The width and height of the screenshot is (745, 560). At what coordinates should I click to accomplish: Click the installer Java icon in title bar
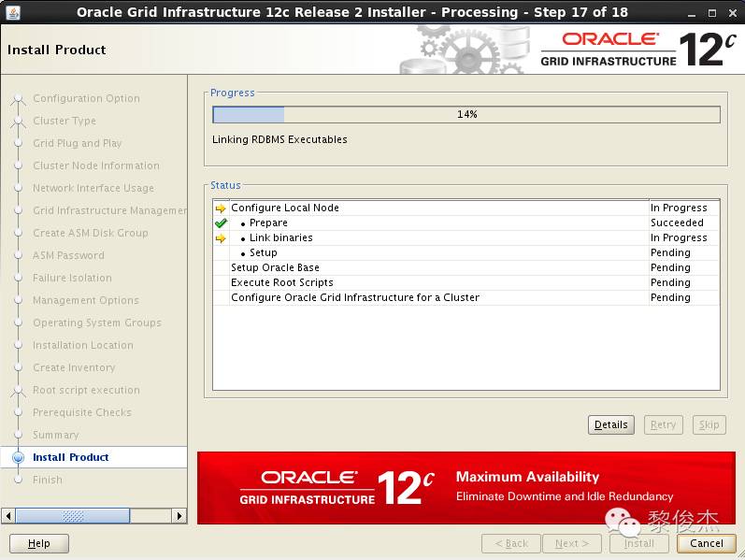click(13, 12)
